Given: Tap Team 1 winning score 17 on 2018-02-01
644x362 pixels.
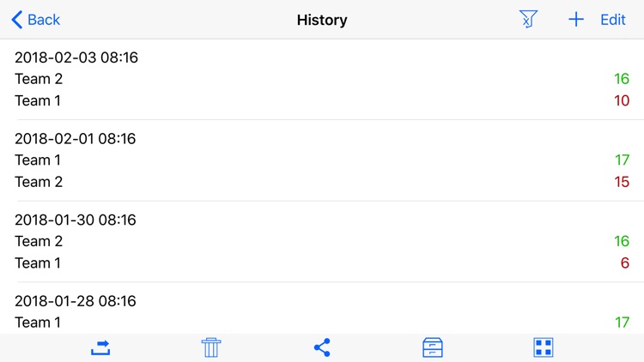Looking at the screenshot, I should (x=622, y=160).
